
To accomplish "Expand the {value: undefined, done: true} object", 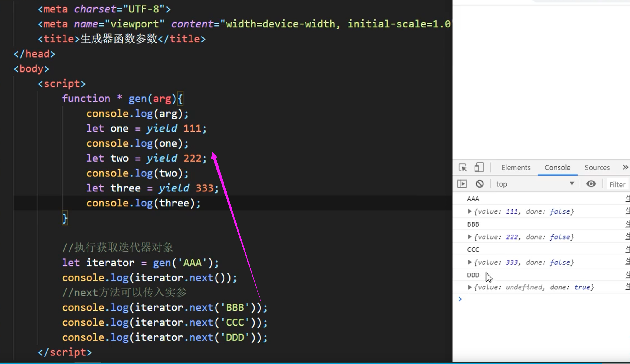I will click(470, 287).
